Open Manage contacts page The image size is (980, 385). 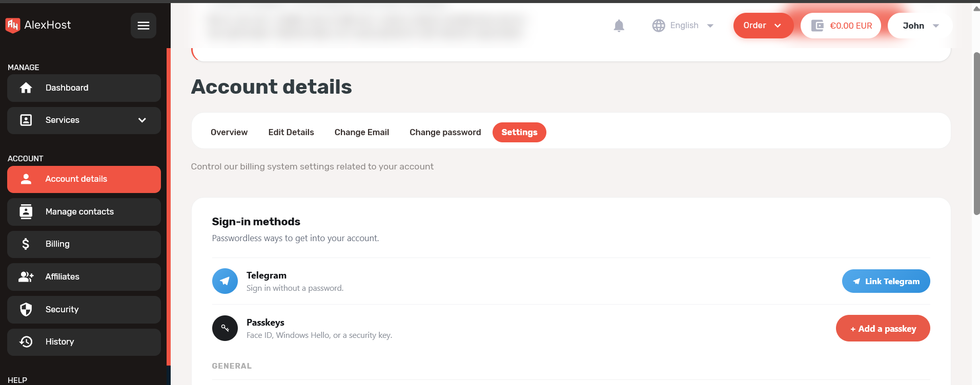(x=84, y=211)
